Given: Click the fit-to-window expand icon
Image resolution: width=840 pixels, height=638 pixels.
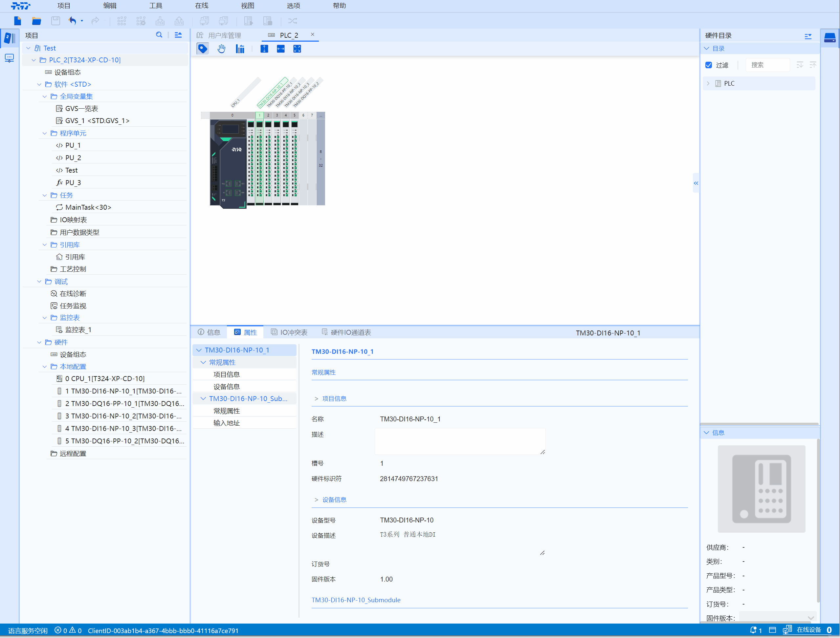Looking at the screenshot, I should click(297, 49).
